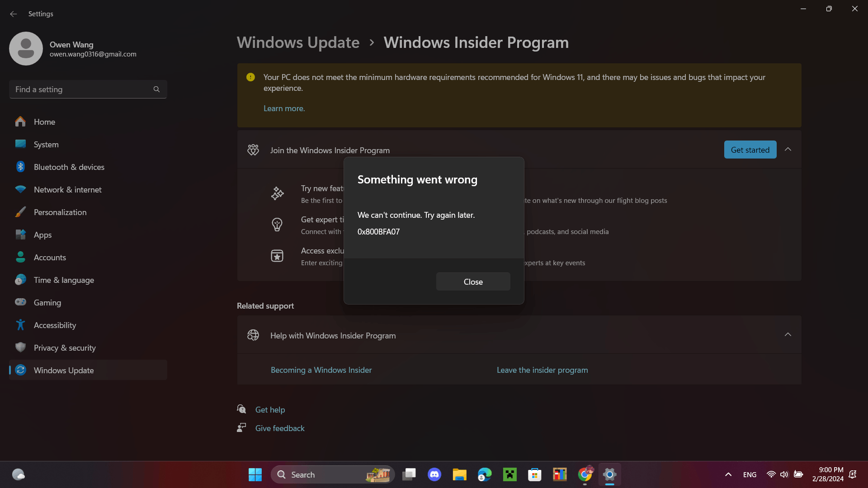The width and height of the screenshot is (868, 488).
Task: Open Personalization settings
Action: point(88,212)
